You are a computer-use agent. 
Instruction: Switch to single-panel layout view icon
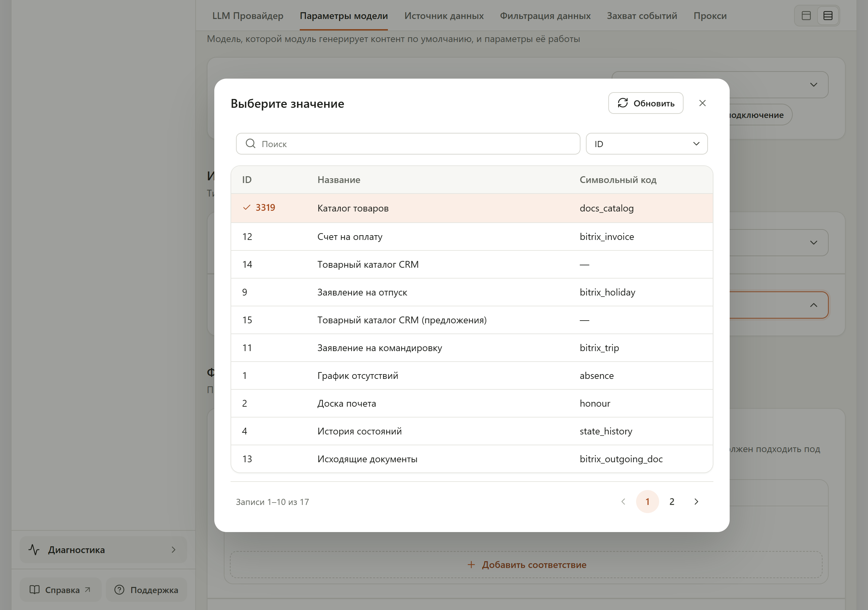[806, 16]
